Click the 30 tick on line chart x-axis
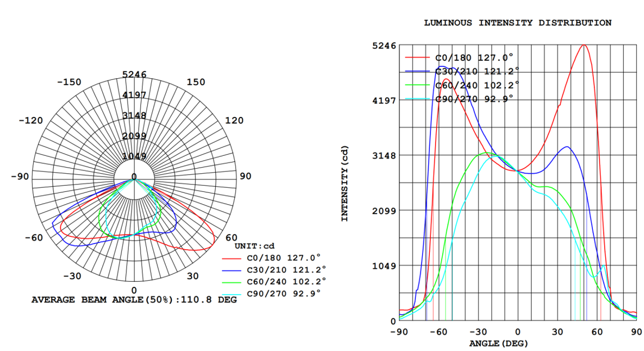This screenshot has width=644, height=351. pos(557,331)
